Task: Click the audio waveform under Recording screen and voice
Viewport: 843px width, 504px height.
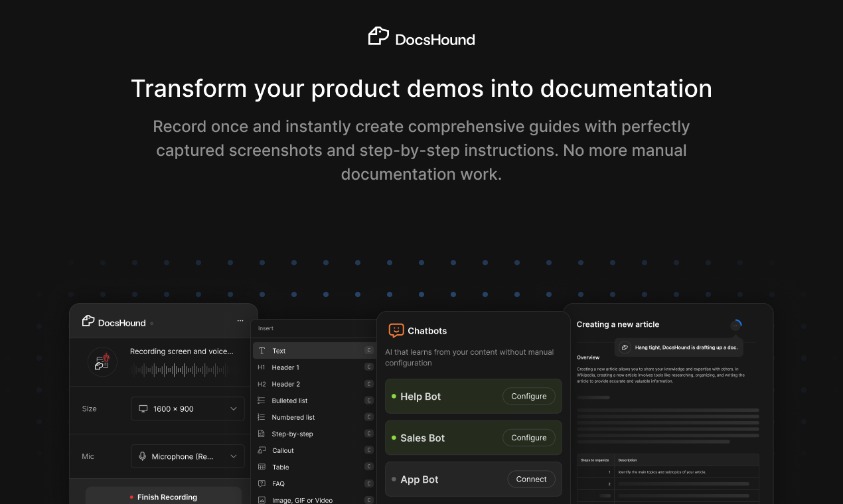Action: pos(184,369)
